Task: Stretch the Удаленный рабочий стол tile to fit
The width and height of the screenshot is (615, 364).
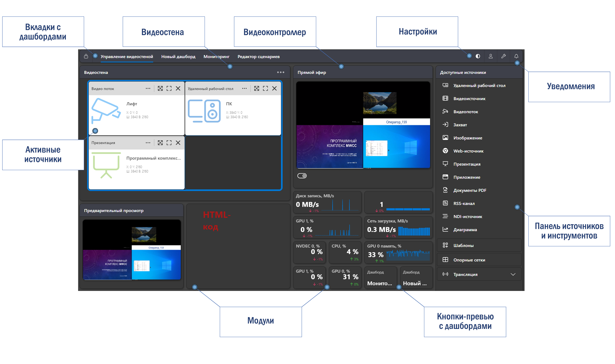Action: pos(256,89)
